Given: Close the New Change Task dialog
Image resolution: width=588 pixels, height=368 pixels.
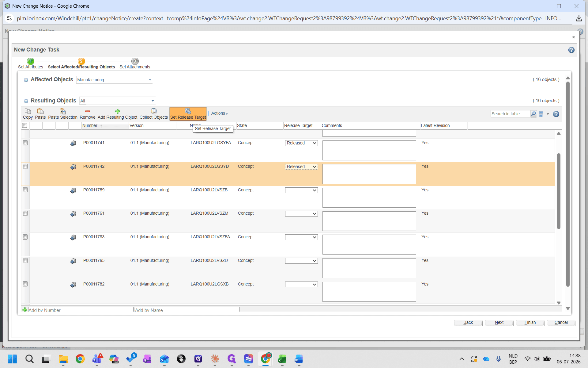Looking at the screenshot, I should [574, 37].
